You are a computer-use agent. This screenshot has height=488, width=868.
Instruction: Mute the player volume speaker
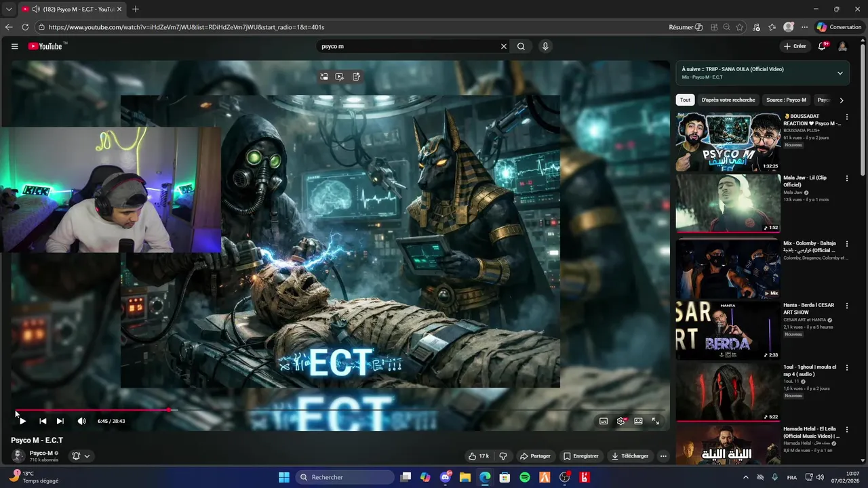click(81, 421)
